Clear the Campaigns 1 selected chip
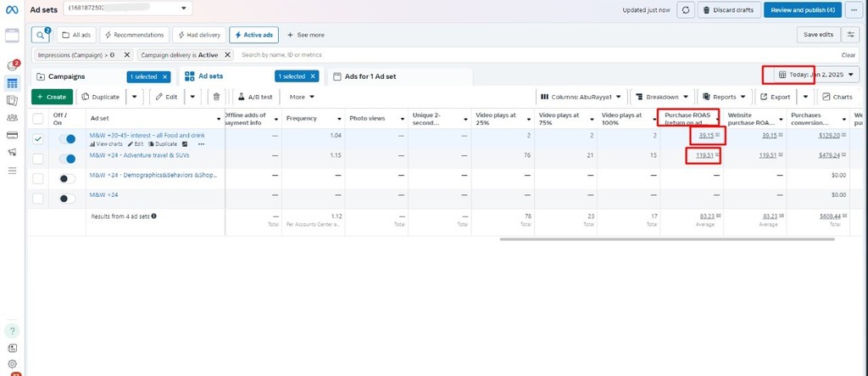Viewport: 868px width, 376px height. (164, 76)
